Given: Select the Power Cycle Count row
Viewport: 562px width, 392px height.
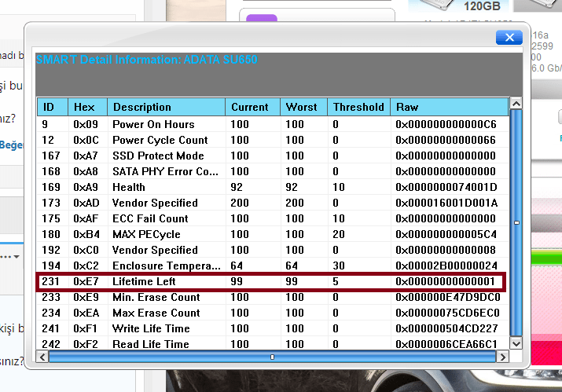Looking at the screenshot, I should pos(273,140).
